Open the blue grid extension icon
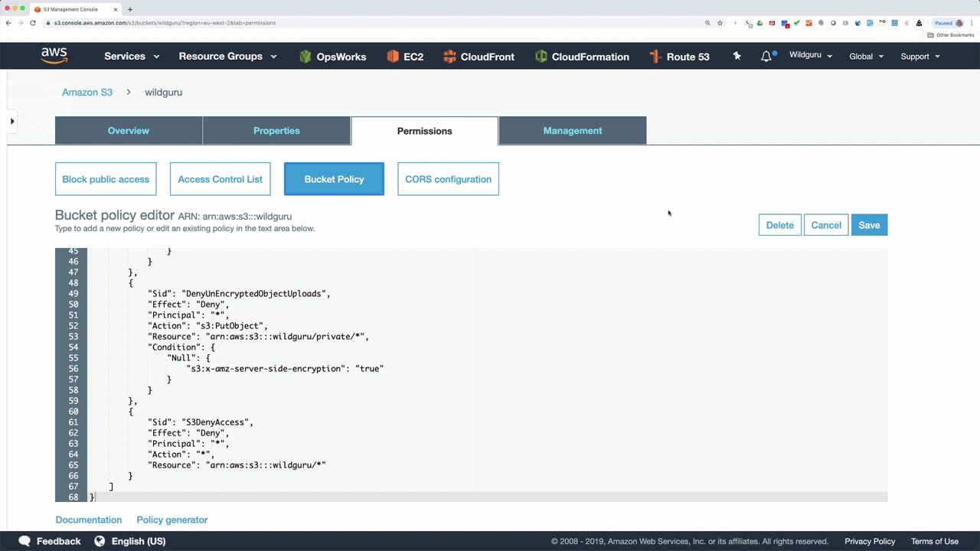 point(894,23)
